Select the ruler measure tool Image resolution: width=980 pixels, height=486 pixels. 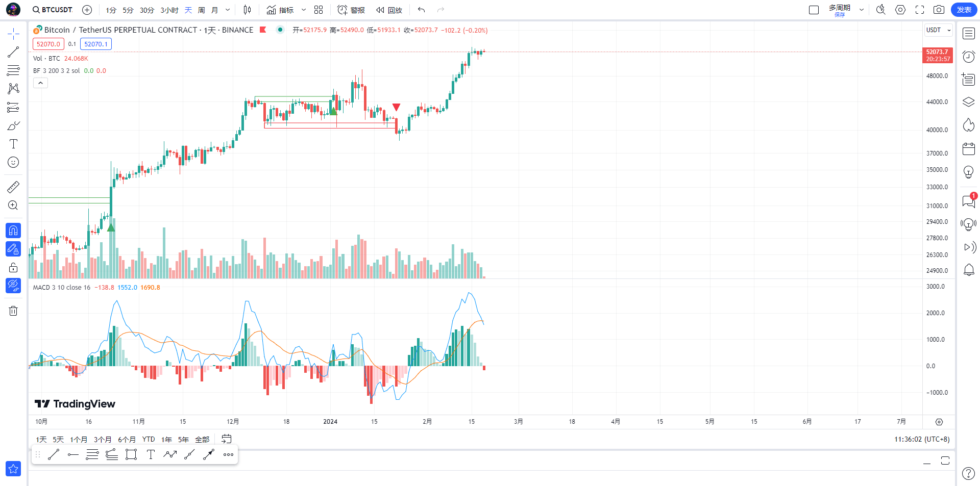click(x=13, y=187)
